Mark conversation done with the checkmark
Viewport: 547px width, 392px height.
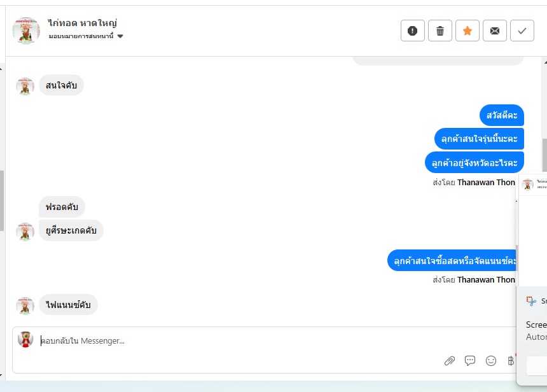[x=522, y=31]
